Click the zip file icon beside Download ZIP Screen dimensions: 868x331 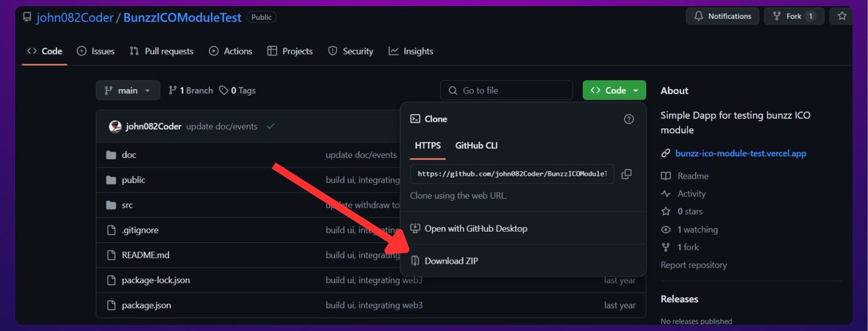pyautogui.click(x=415, y=261)
